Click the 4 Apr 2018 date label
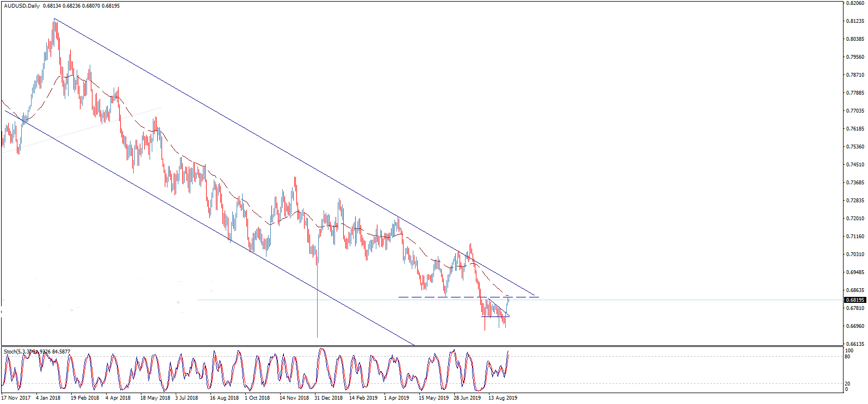The image size is (868, 404). 118,398
